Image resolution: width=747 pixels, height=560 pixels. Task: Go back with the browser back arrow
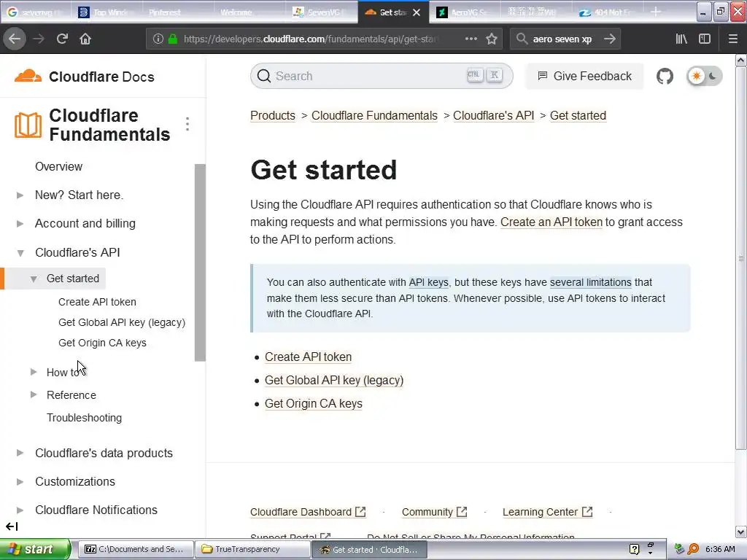coord(15,39)
